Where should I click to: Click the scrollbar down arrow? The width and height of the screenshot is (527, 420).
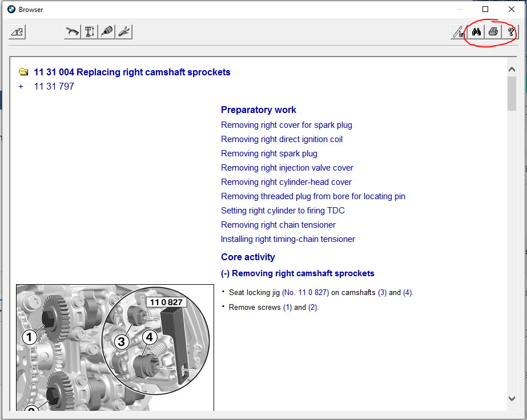click(x=512, y=398)
